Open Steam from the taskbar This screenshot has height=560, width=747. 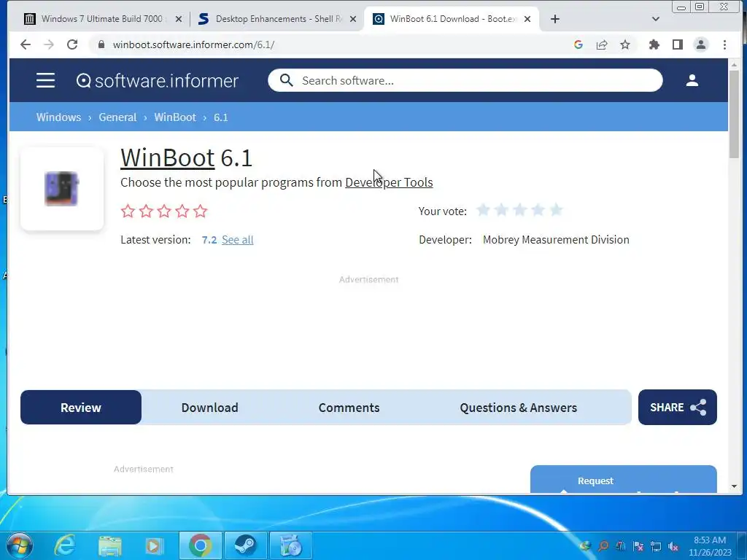(245, 545)
